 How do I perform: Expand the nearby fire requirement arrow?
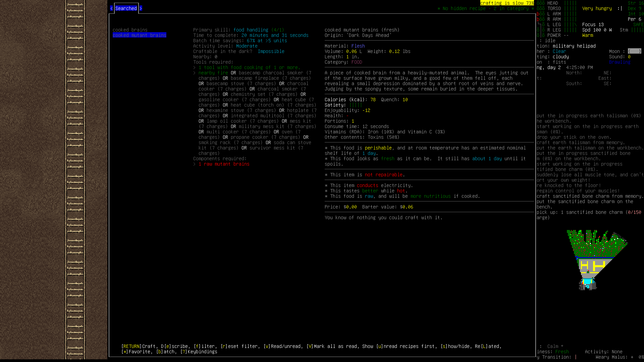(x=194, y=73)
